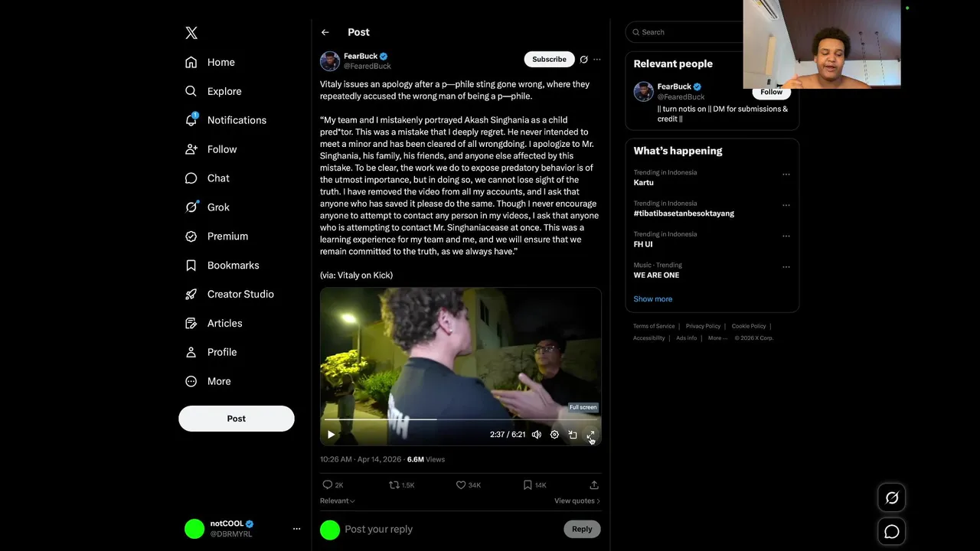Click the Grok explain icon beside Subscribe
The height and width of the screenshot is (551, 980).
(x=583, y=59)
